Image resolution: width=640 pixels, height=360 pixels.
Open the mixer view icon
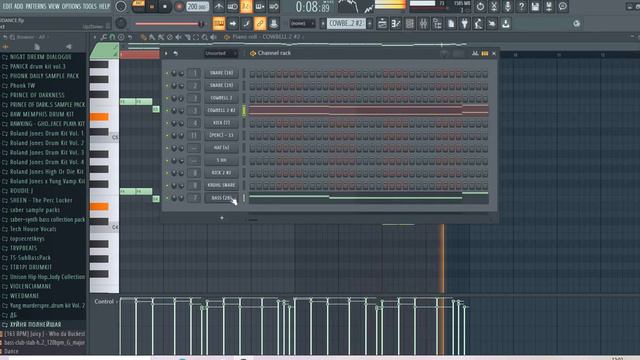pos(423,24)
